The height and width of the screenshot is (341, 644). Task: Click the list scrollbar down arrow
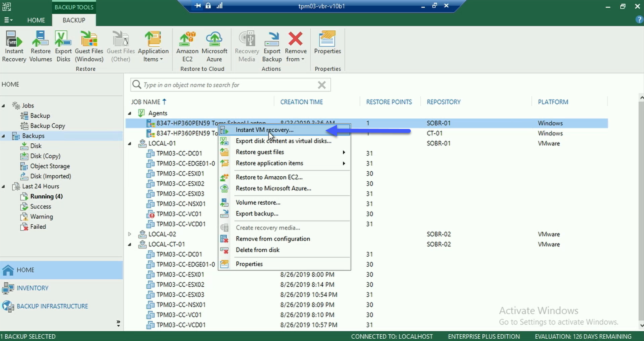pyautogui.click(x=641, y=325)
